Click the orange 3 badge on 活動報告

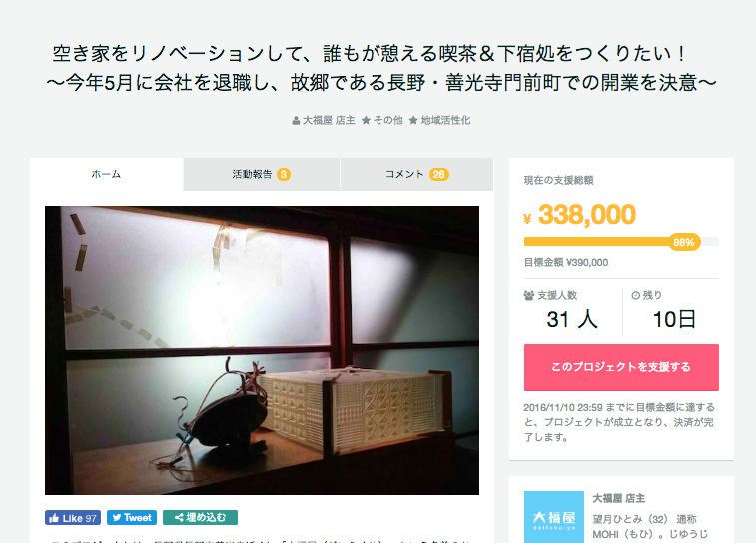coord(284,175)
